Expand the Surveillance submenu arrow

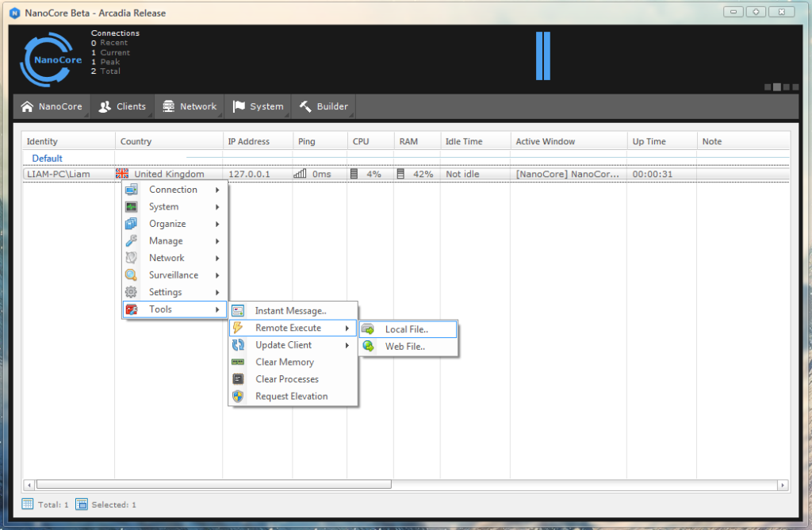(x=217, y=275)
